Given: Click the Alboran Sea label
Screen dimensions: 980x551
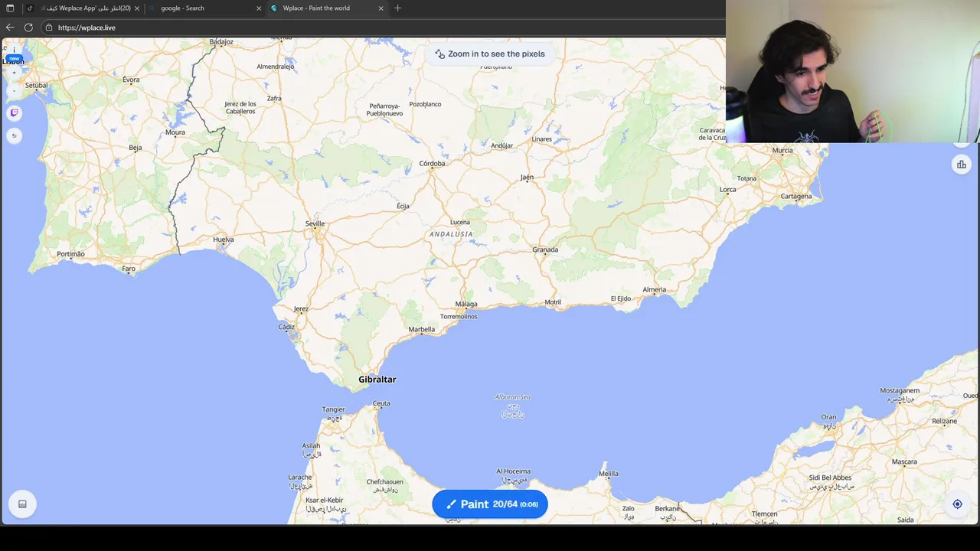Looking at the screenshot, I should (x=513, y=397).
